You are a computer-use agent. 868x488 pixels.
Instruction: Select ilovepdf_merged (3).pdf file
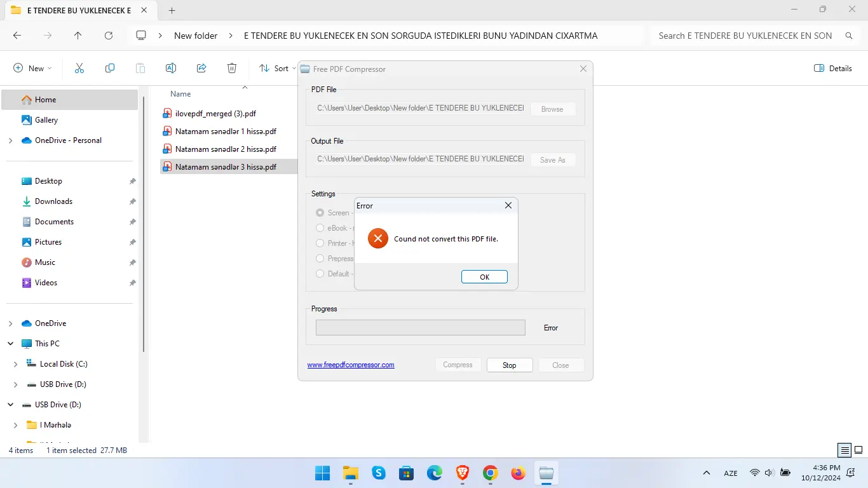216,114
